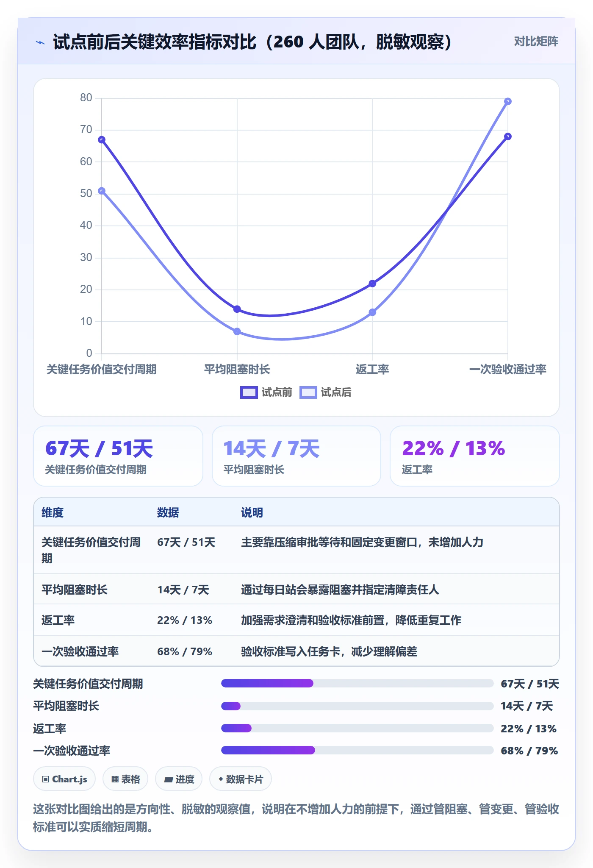The width and height of the screenshot is (593, 868).
Task: Click the 数据 column header
Action: pos(168,512)
